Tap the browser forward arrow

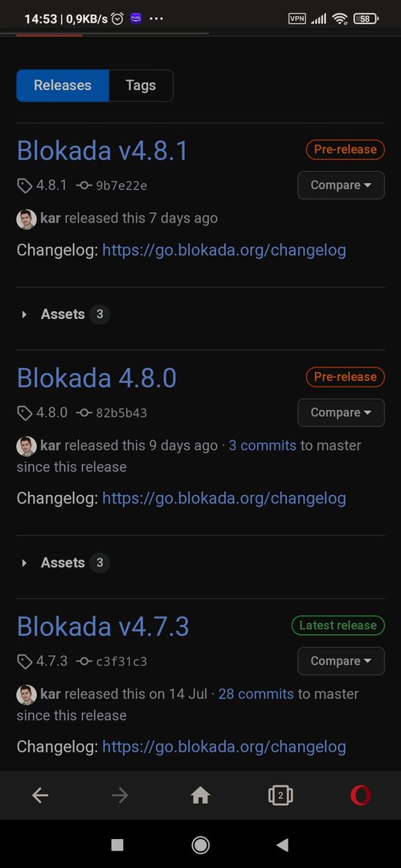(x=120, y=796)
